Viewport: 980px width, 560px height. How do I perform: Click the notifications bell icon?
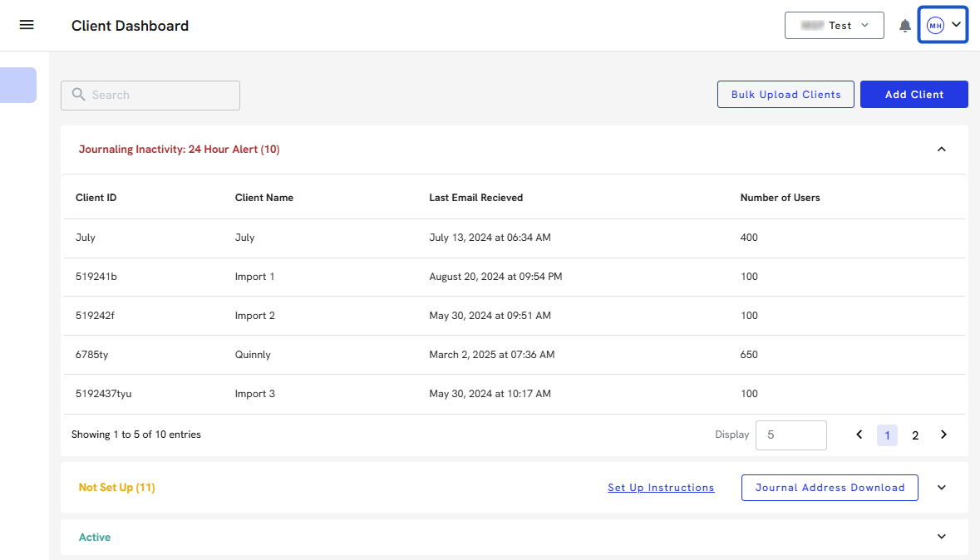pyautogui.click(x=905, y=26)
